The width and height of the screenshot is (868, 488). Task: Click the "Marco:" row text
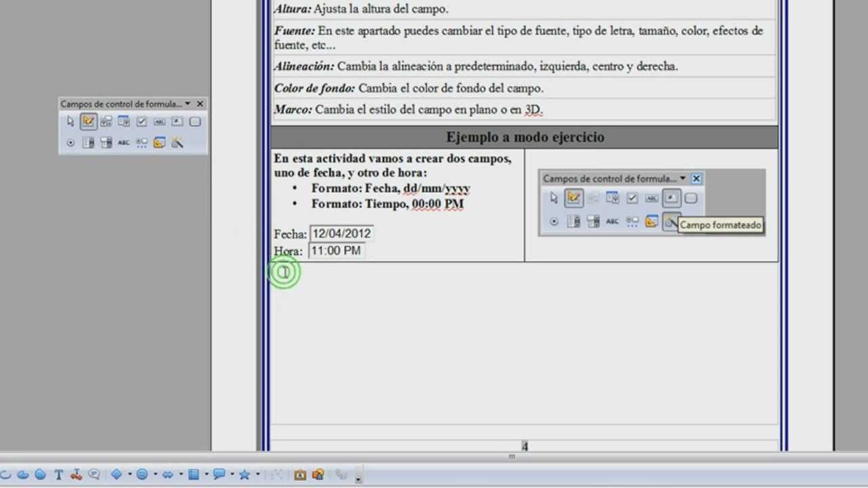pos(409,109)
